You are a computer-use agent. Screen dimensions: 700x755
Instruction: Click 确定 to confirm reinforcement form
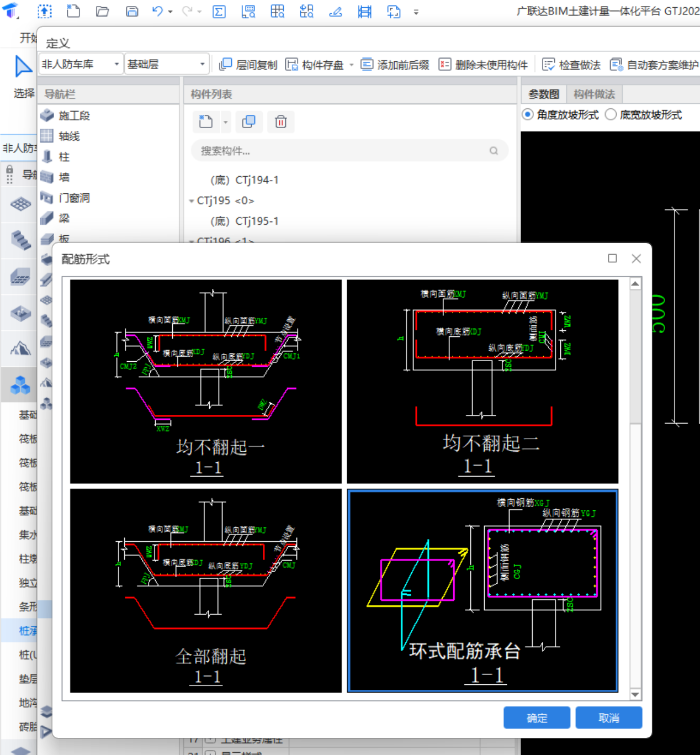[537, 718]
